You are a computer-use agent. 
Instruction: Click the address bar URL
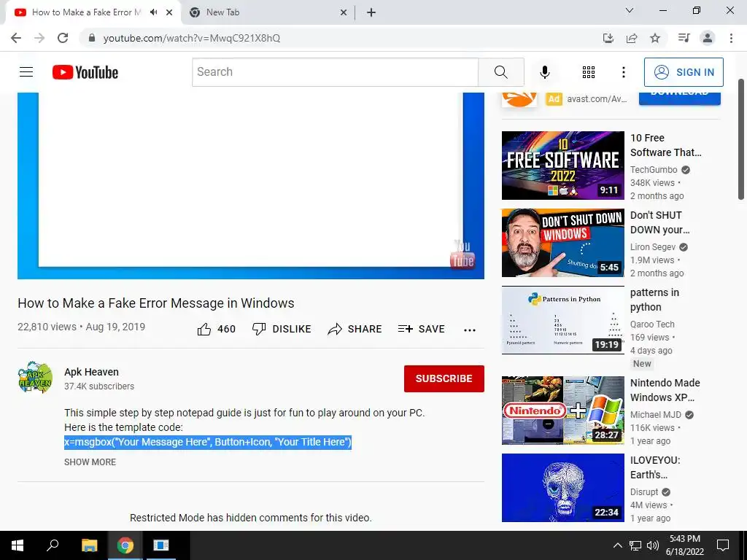click(x=192, y=38)
